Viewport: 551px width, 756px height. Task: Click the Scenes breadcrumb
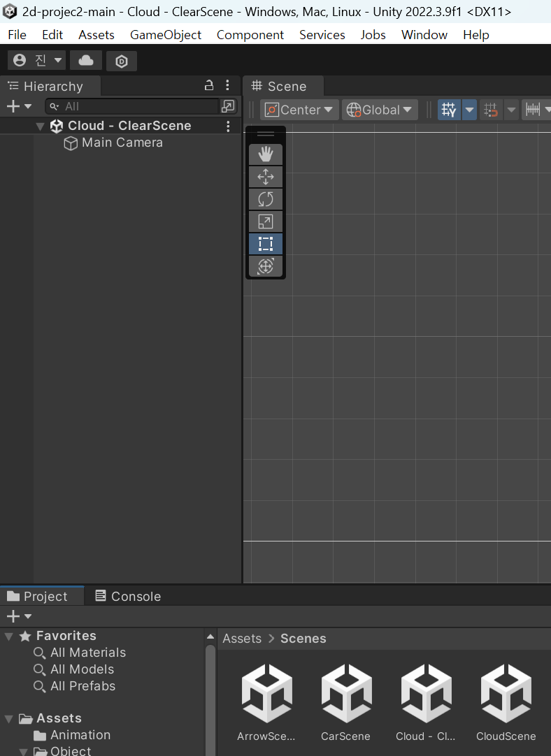(303, 639)
